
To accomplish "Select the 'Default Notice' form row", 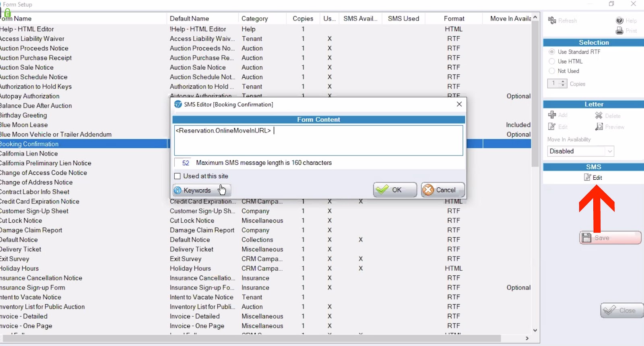I will coord(266,240).
